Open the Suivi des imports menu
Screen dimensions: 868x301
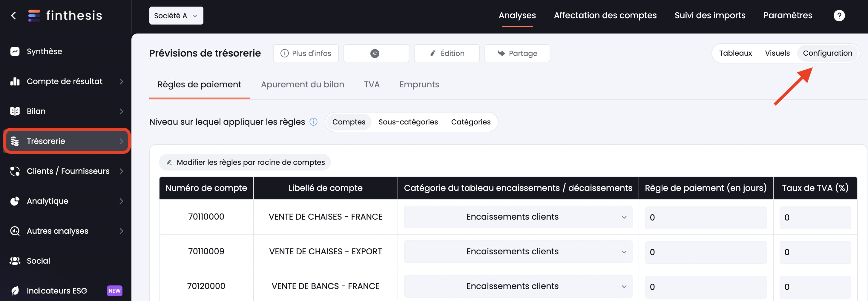(x=710, y=15)
